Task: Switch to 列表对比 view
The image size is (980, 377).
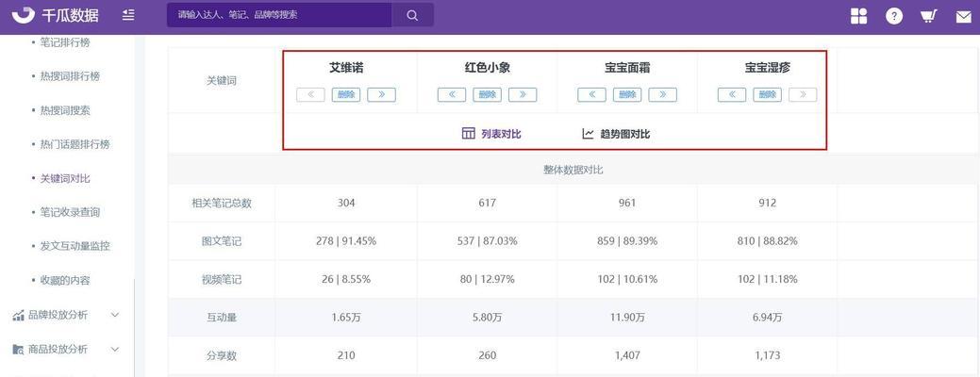Action: pos(491,134)
